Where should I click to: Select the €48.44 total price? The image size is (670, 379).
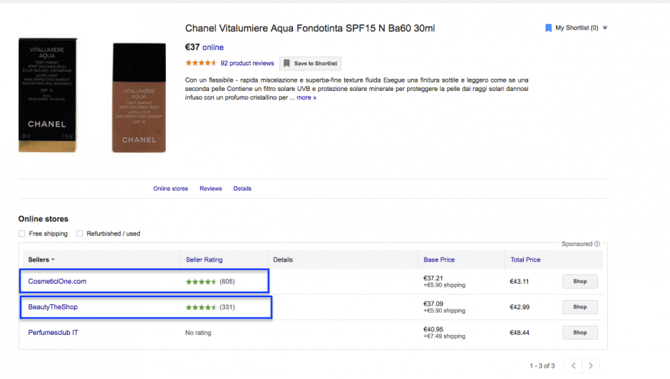pyautogui.click(x=519, y=333)
